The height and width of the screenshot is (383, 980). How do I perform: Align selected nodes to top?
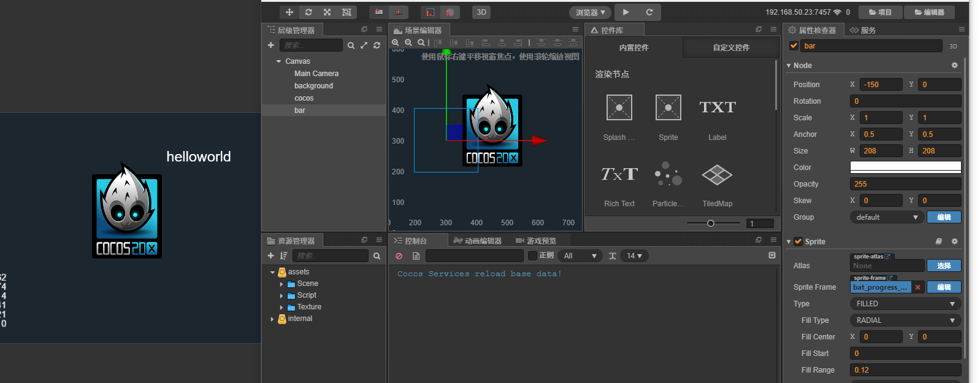(438, 42)
